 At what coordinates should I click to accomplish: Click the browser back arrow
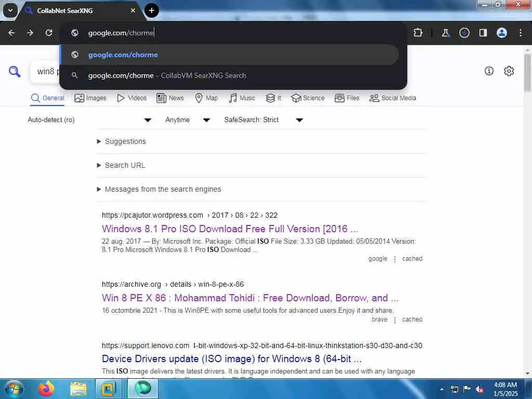[11, 33]
